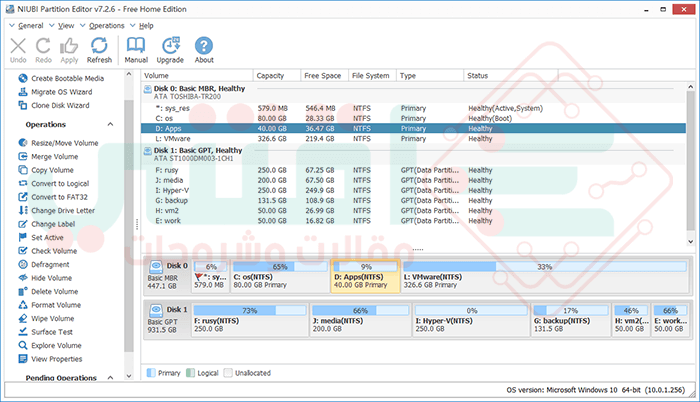Sort by Free Space column header
This screenshot has width=700, height=402.
coord(324,75)
